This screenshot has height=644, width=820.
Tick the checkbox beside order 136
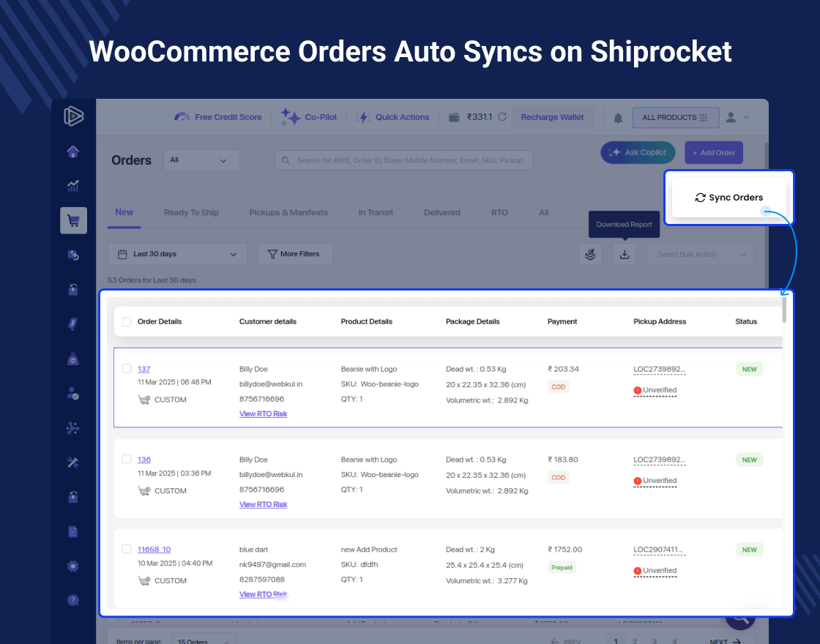pyautogui.click(x=126, y=459)
